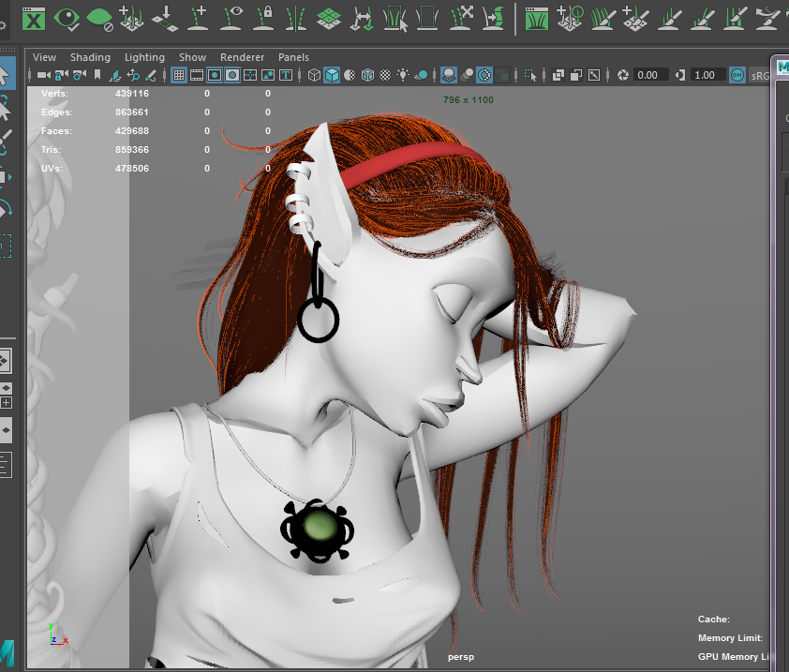Open the sRGB view transform dropdown

[x=759, y=76]
